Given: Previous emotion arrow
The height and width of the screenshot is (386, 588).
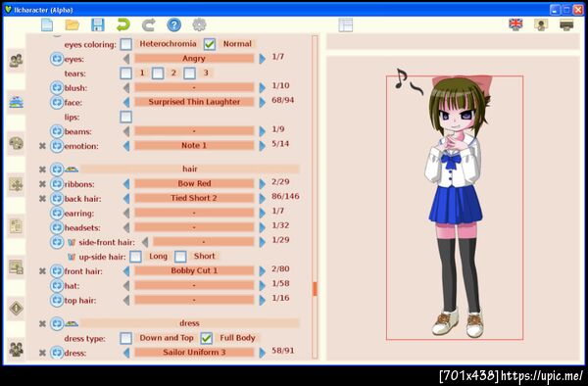Looking at the screenshot, I should click(126, 146).
